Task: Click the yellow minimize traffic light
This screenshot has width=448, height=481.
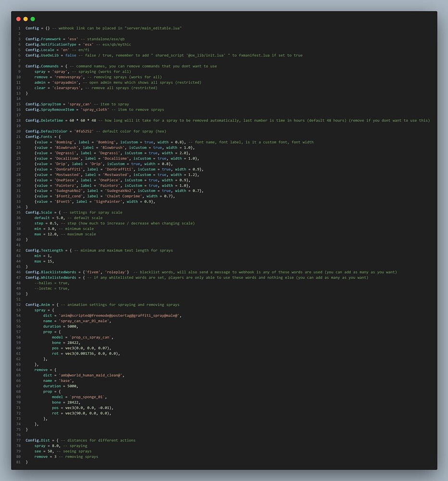Action: [x=25, y=19]
